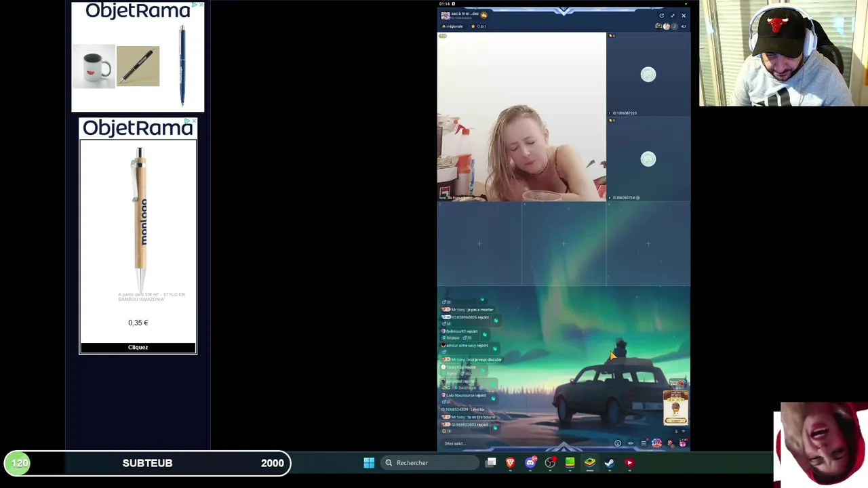Click the black pen product in top ad

138,66
